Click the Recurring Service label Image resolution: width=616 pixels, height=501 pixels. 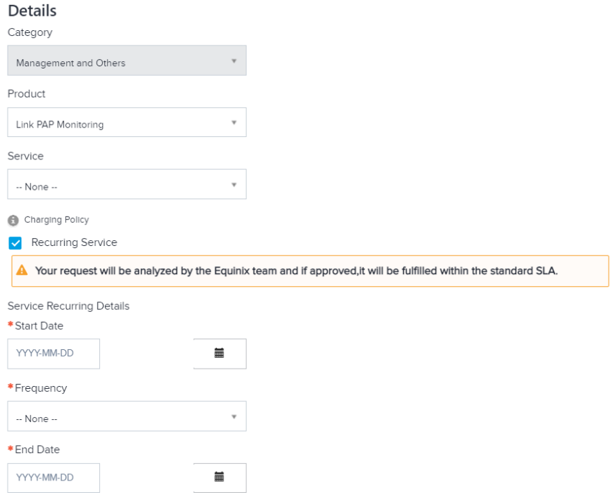coord(74,242)
